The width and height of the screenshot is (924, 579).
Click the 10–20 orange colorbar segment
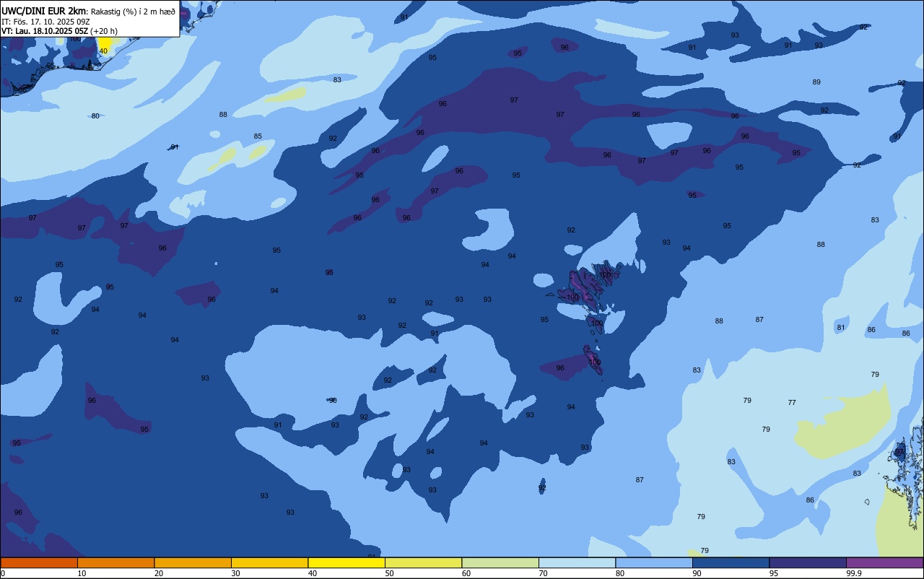115,562
